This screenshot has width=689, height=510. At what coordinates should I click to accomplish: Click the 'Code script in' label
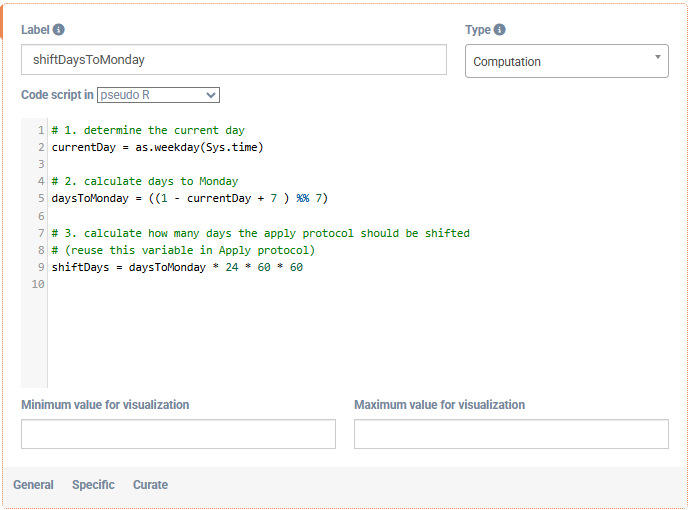click(57, 95)
